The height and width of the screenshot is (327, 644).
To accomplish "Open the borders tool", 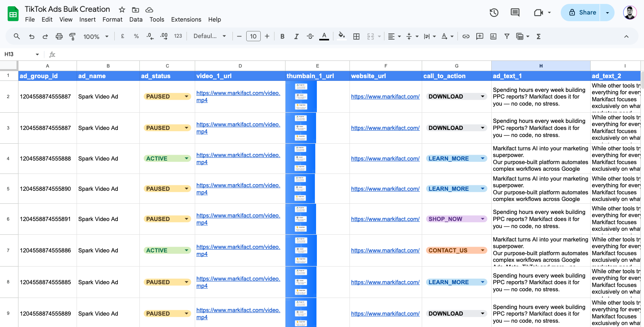I will 356,36.
